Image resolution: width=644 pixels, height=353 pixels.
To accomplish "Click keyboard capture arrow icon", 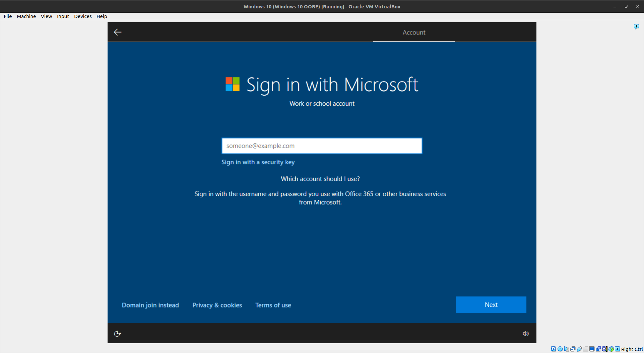I will coord(617,349).
